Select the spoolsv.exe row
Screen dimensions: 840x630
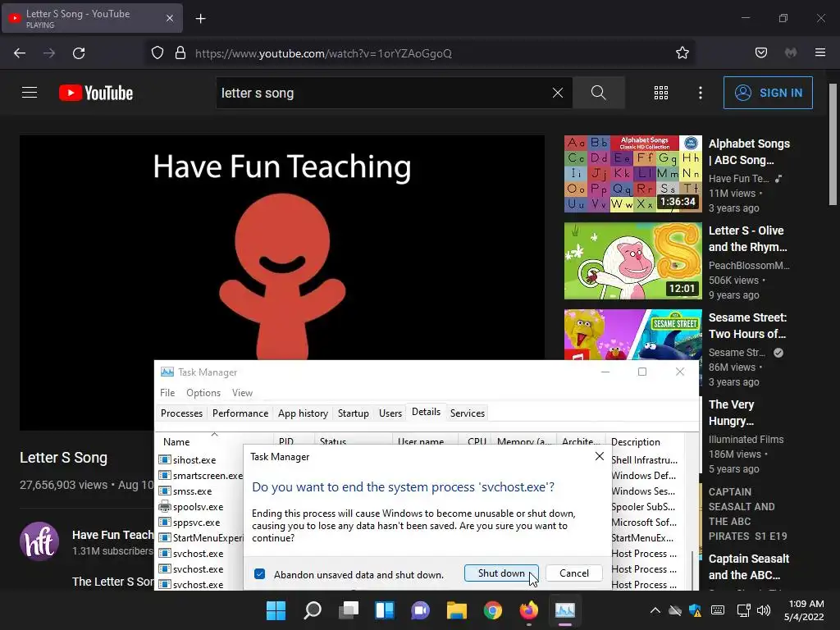[201, 506]
